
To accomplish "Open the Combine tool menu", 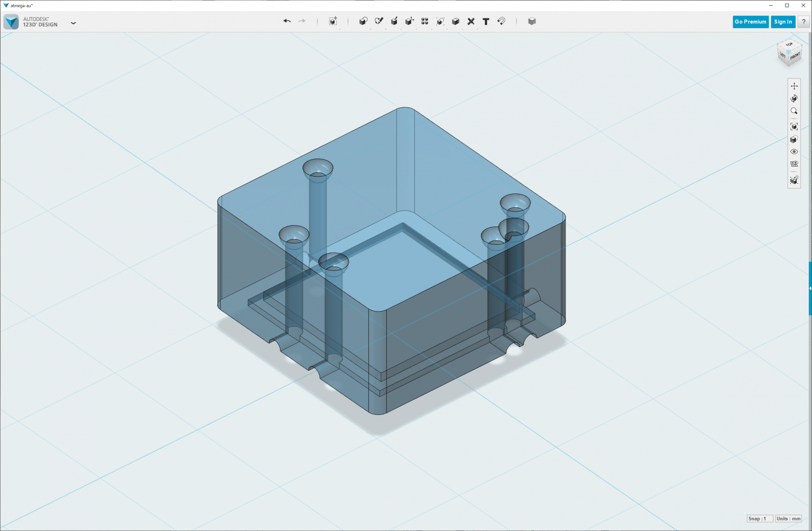I will (456, 21).
